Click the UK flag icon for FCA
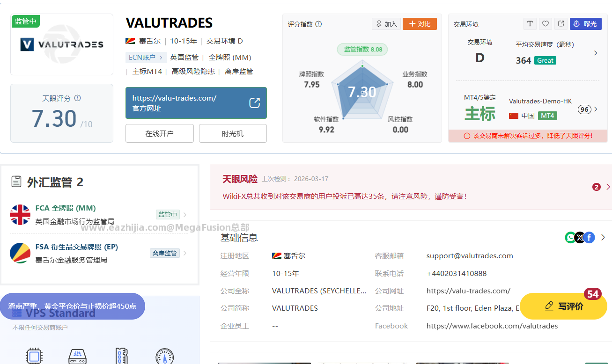This screenshot has height=364, width=612. click(x=20, y=215)
